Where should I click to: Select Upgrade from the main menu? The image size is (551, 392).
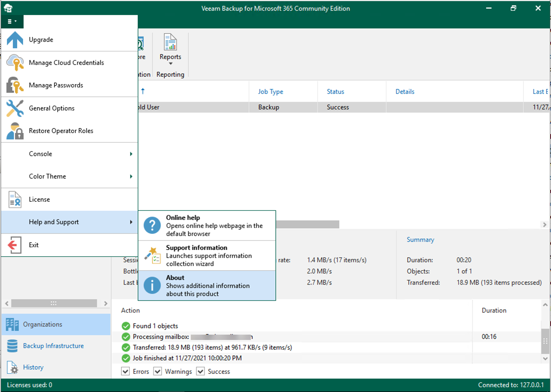pos(69,40)
